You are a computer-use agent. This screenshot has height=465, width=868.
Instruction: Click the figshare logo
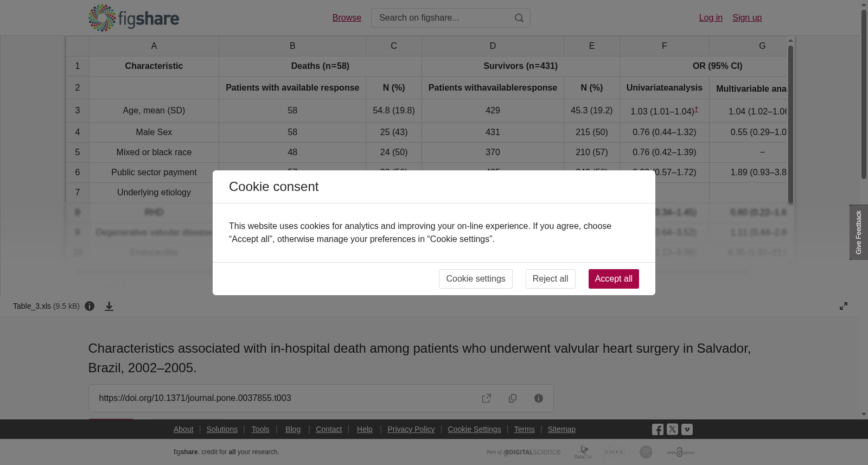point(134,18)
